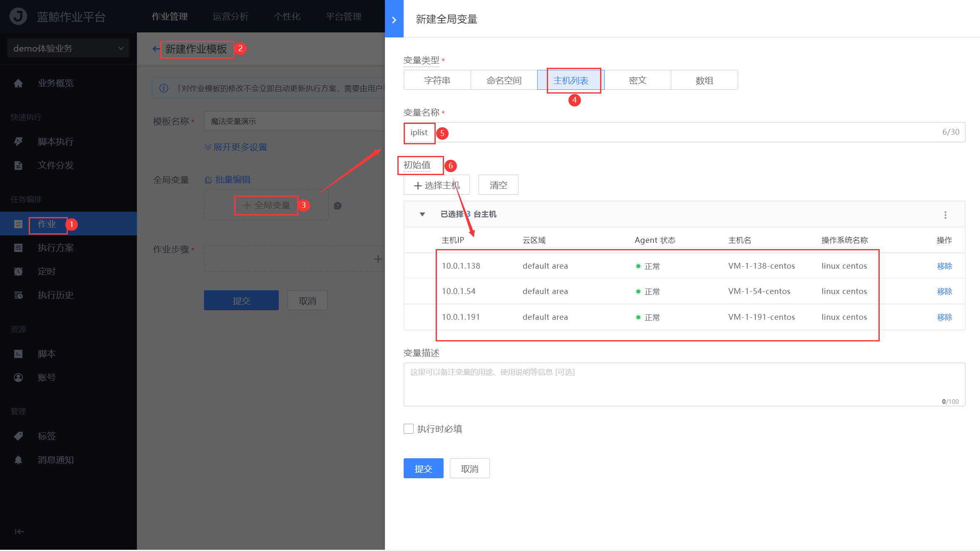Viewport: 980px width, 551px height.
Task: Click the VM-1-138-centos hostname cell
Action: pos(762,266)
